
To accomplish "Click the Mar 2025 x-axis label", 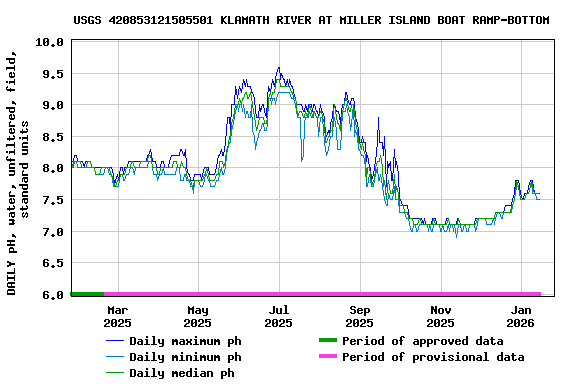I will 118,317.
